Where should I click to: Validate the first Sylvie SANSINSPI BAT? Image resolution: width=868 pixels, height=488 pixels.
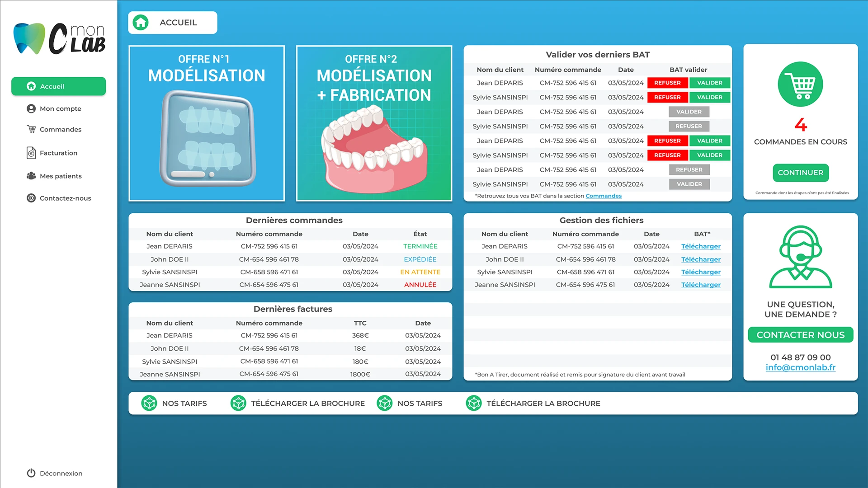tap(710, 97)
